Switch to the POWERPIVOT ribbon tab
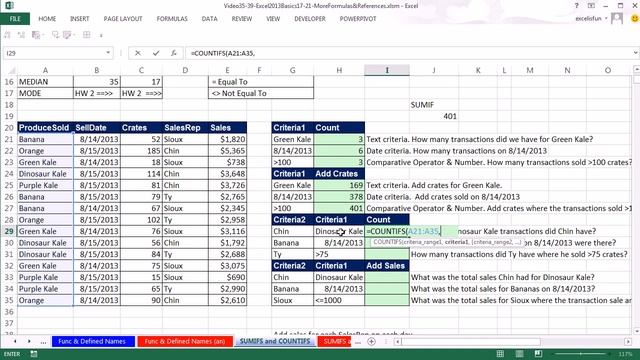This screenshot has width=640, height=360. (358, 19)
